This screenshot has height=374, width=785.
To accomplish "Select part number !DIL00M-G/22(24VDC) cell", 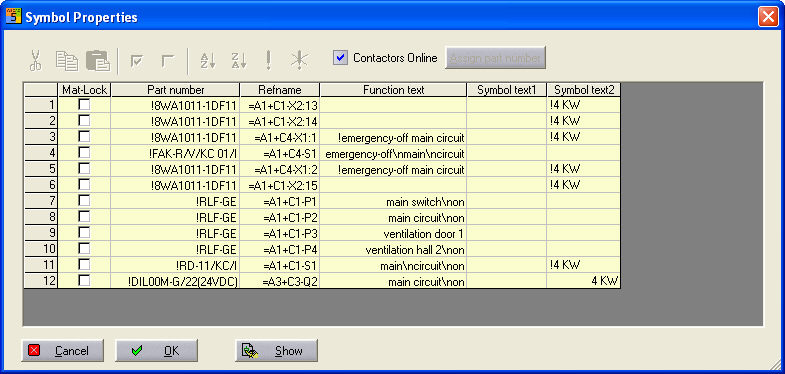I will pos(175,281).
